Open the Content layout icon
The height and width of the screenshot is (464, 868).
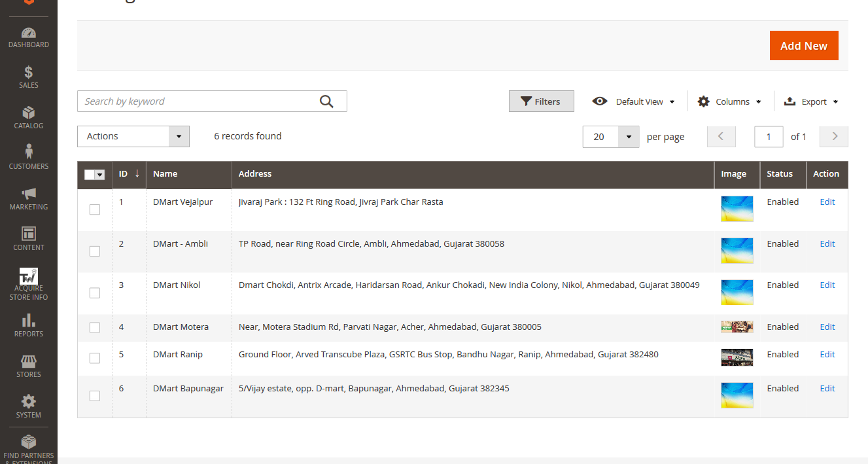click(x=28, y=234)
